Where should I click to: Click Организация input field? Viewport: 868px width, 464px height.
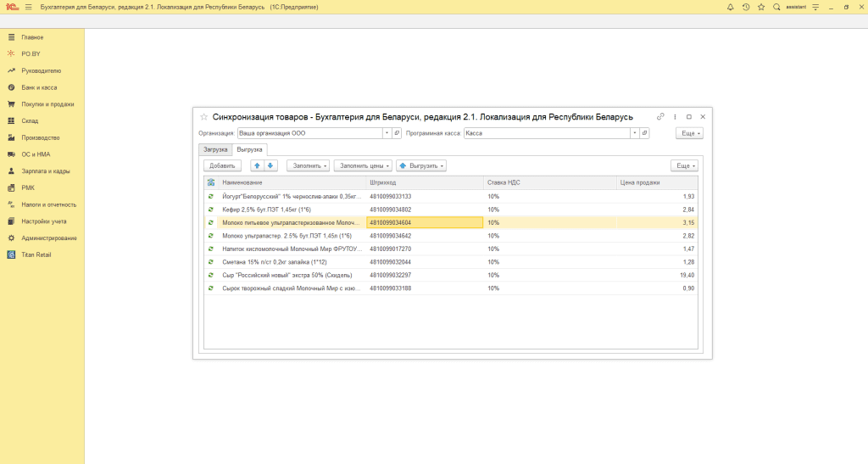click(x=310, y=133)
